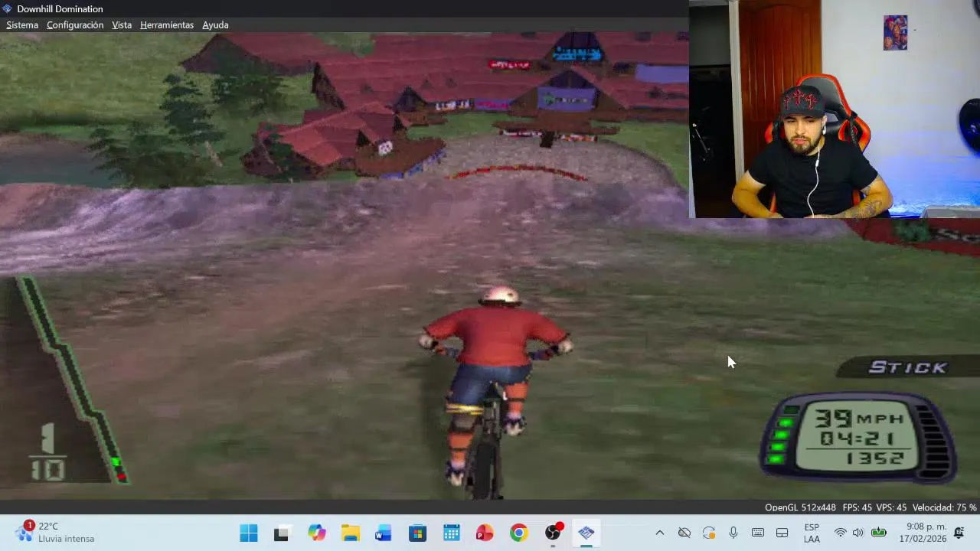Open OBS Studio from taskbar
This screenshot has width=980, height=551.
tap(553, 533)
